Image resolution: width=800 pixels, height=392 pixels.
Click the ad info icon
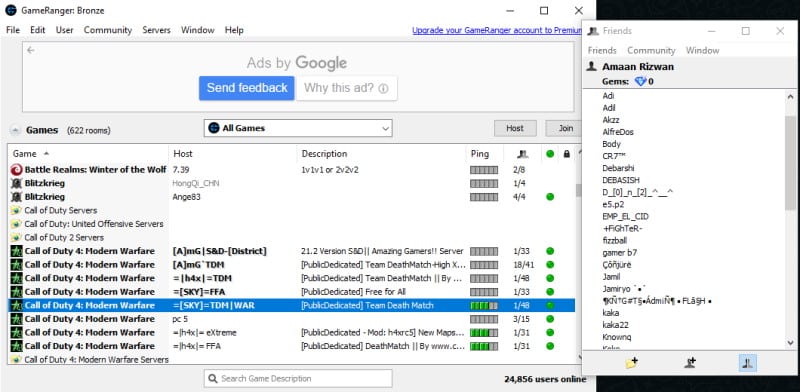[x=383, y=89]
